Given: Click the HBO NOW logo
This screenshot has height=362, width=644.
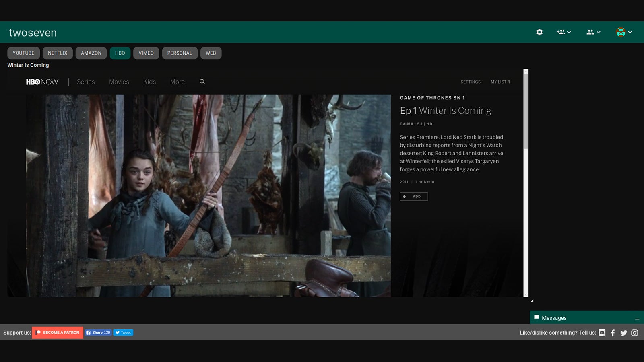Looking at the screenshot, I should pos(42,82).
